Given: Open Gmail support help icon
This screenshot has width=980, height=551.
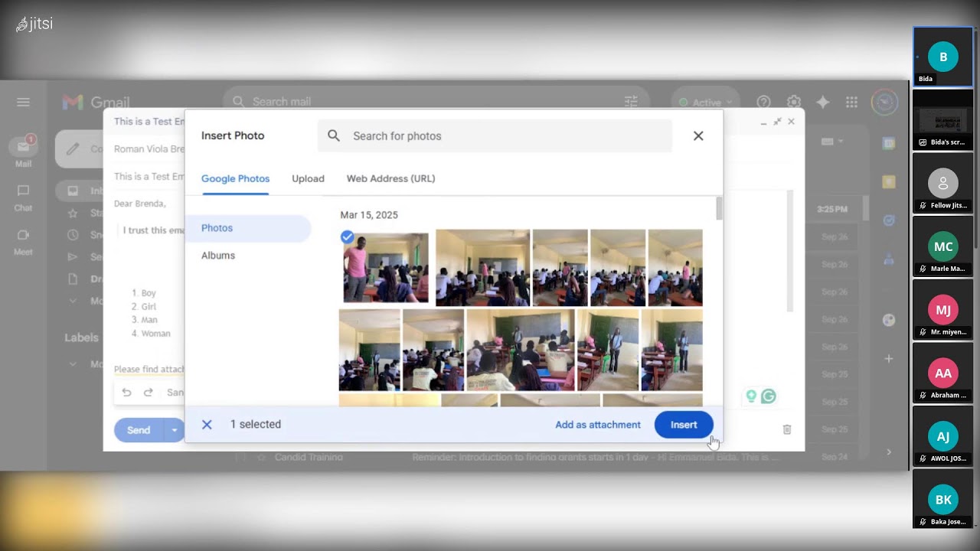Looking at the screenshot, I should 763,102.
